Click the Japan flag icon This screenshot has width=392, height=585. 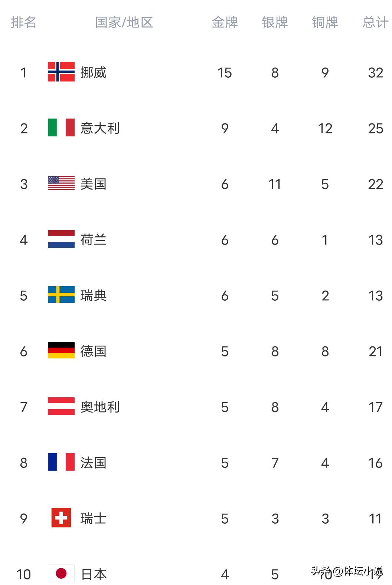(61, 573)
